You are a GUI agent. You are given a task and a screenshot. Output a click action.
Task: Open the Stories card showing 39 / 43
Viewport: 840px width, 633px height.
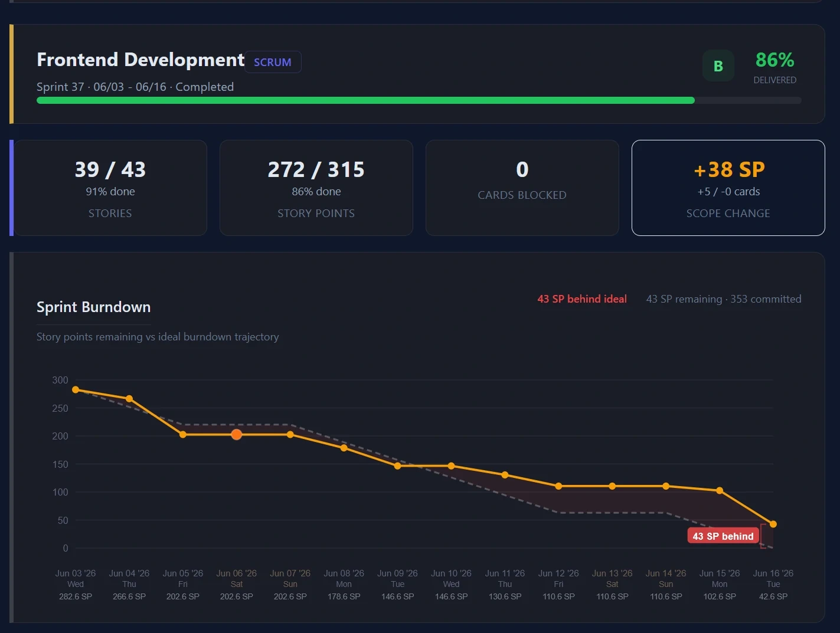tap(110, 188)
